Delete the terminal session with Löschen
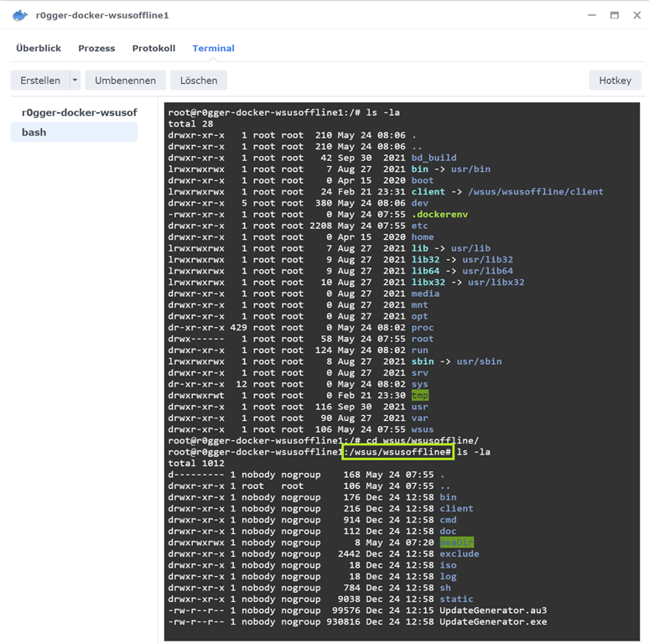This screenshot has width=649, height=644. click(199, 80)
